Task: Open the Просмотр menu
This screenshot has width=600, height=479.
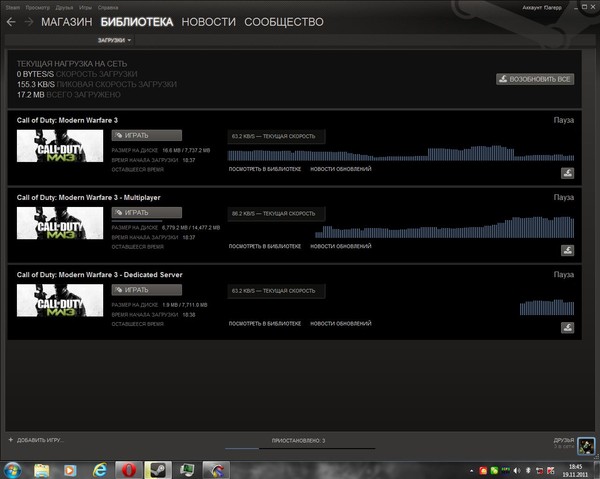Action: tap(38, 8)
